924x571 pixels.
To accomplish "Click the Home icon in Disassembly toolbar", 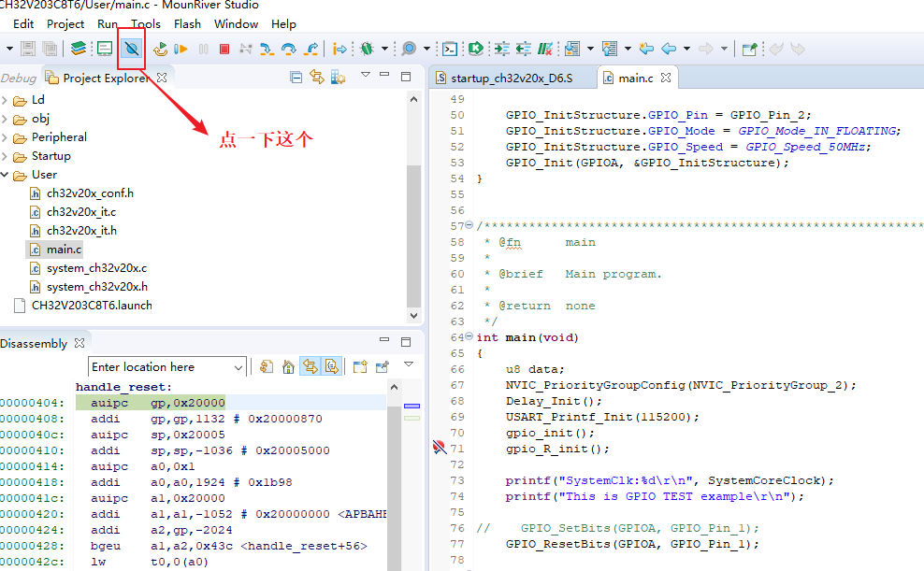I will pos(288,367).
